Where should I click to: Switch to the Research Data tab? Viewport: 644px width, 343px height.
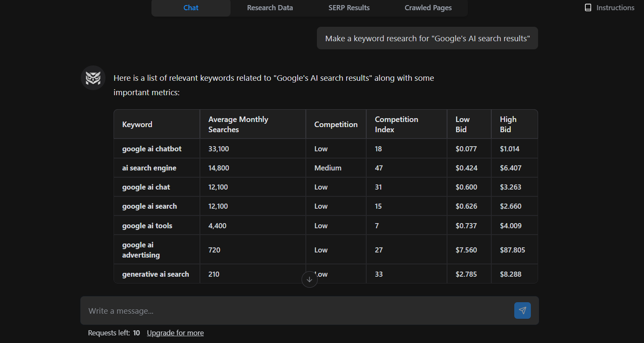click(270, 7)
